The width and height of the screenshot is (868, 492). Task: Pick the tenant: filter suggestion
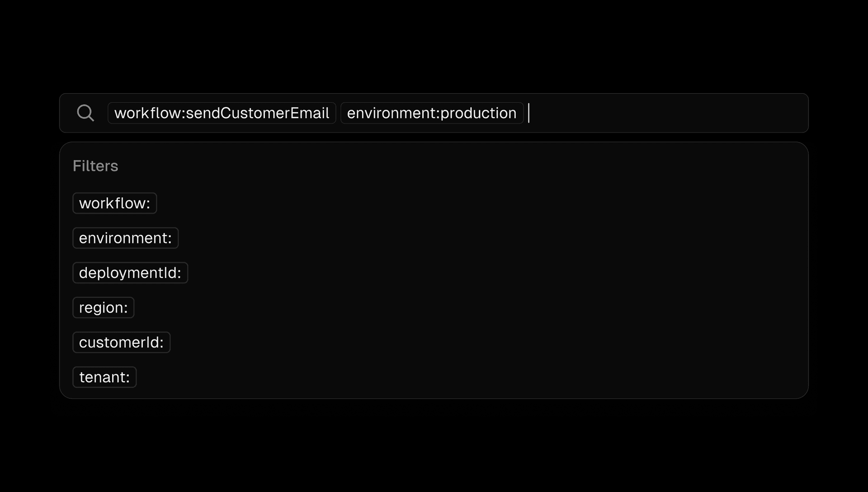(x=104, y=377)
